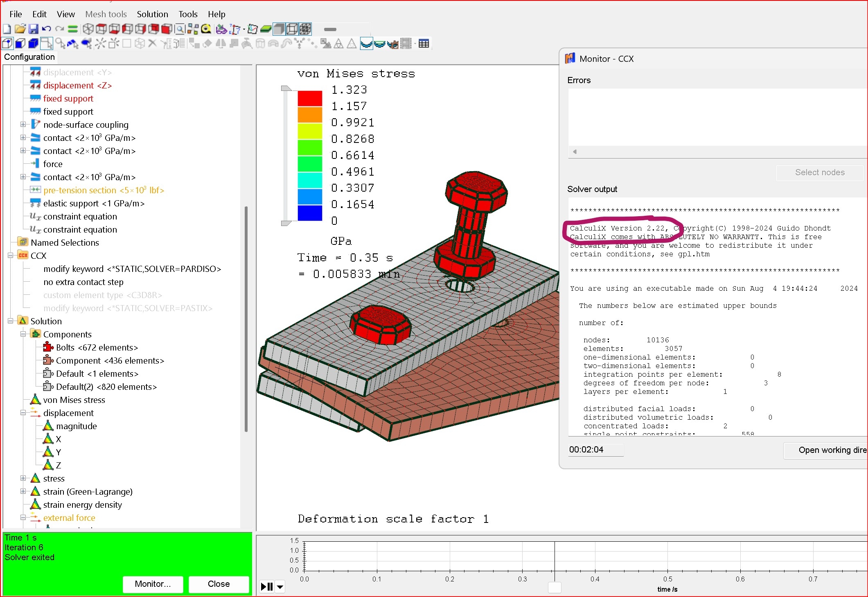Click the Close button in status panel
This screenshot has width=868, height=597.
click(219, 584)
